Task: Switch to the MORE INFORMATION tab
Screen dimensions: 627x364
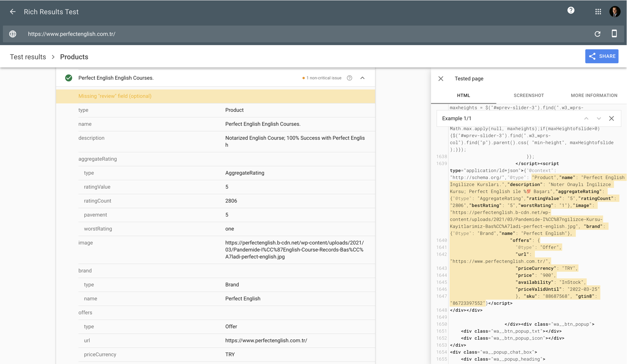Action: (x=594, y=95)
